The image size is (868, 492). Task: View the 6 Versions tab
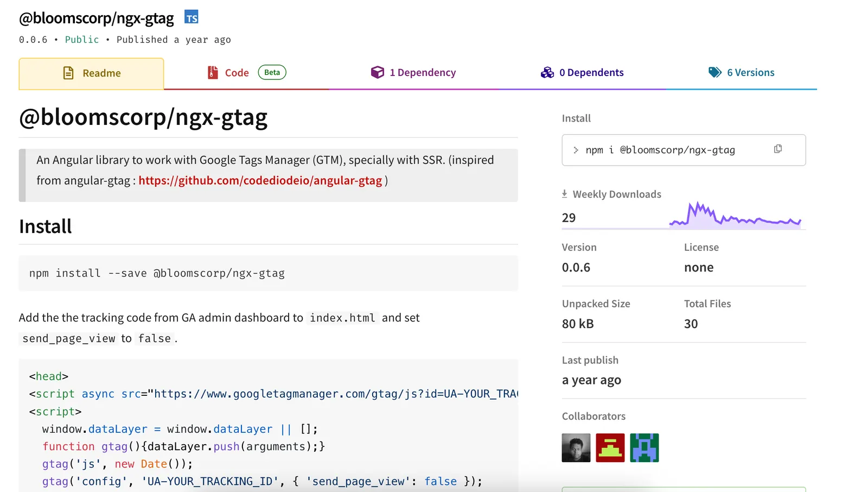pos(741,73)
